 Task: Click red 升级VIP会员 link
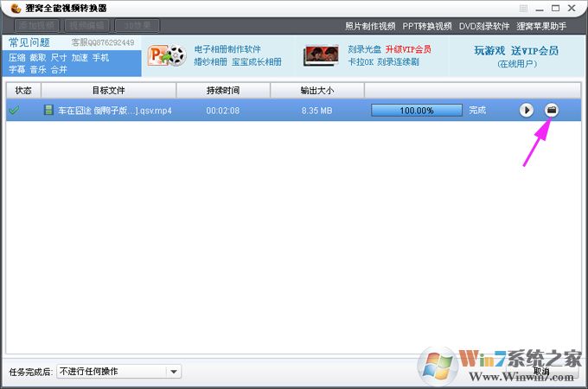click(x=408, y=49)
